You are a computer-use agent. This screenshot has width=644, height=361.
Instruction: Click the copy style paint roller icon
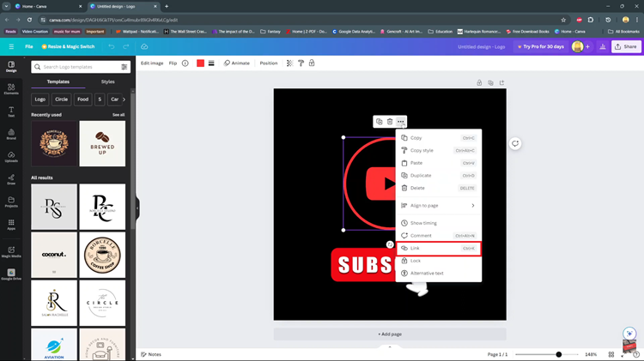tap(301, 63)
